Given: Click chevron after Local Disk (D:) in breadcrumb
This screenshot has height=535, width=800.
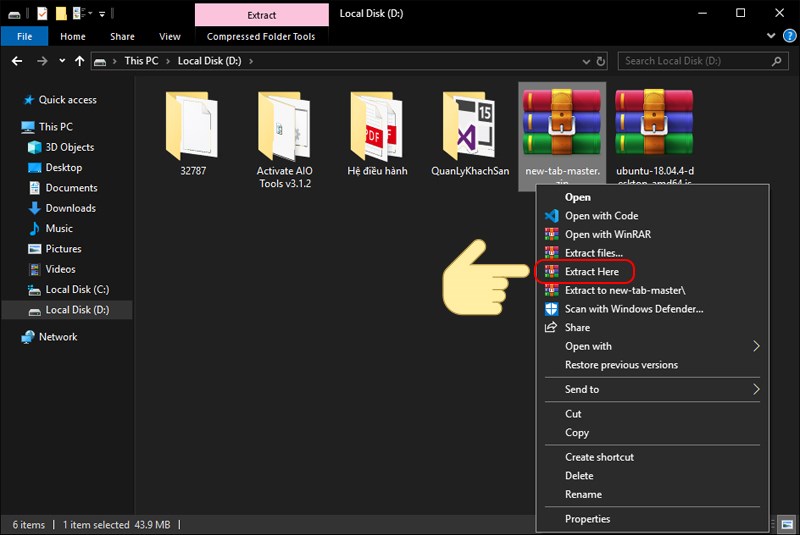Looking at the screenshot, I should click(x=251, y=61).
